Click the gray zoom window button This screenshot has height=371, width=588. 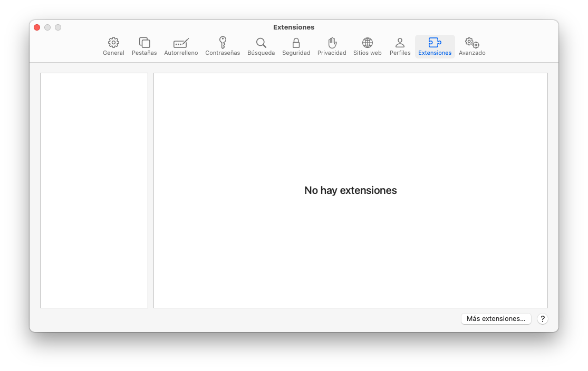(58, 27)
